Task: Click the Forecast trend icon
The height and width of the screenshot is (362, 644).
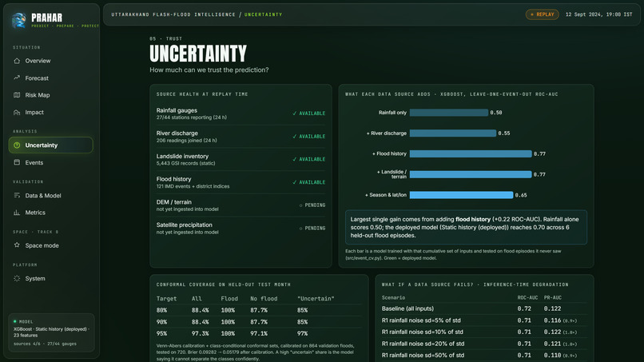Action: (x=17, y=78)
